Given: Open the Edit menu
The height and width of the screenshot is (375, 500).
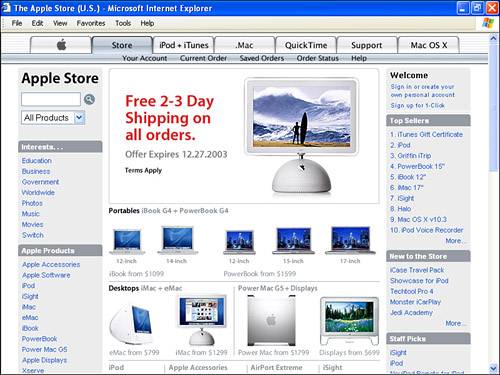Looking at the screenshot, I should pos(37,23).
